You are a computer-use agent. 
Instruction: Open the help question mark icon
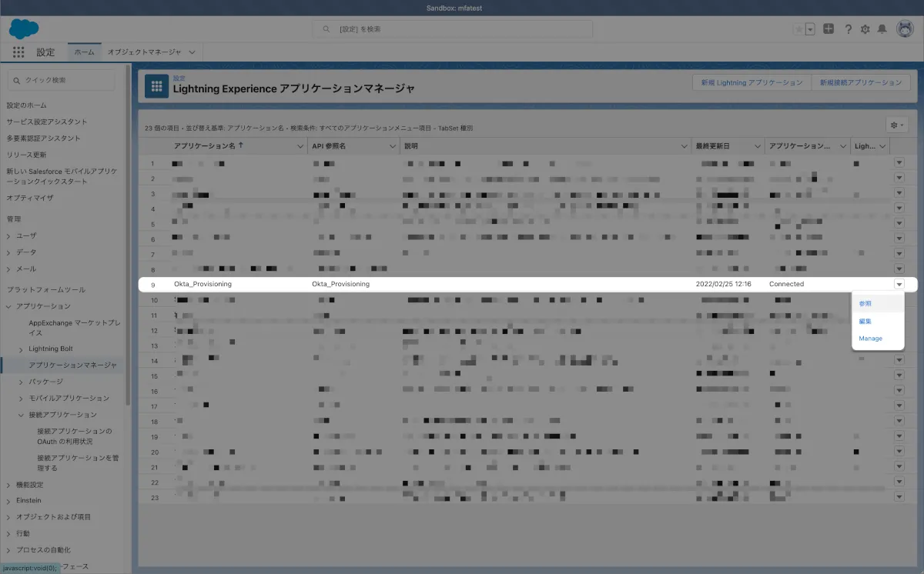pos(848,29)
